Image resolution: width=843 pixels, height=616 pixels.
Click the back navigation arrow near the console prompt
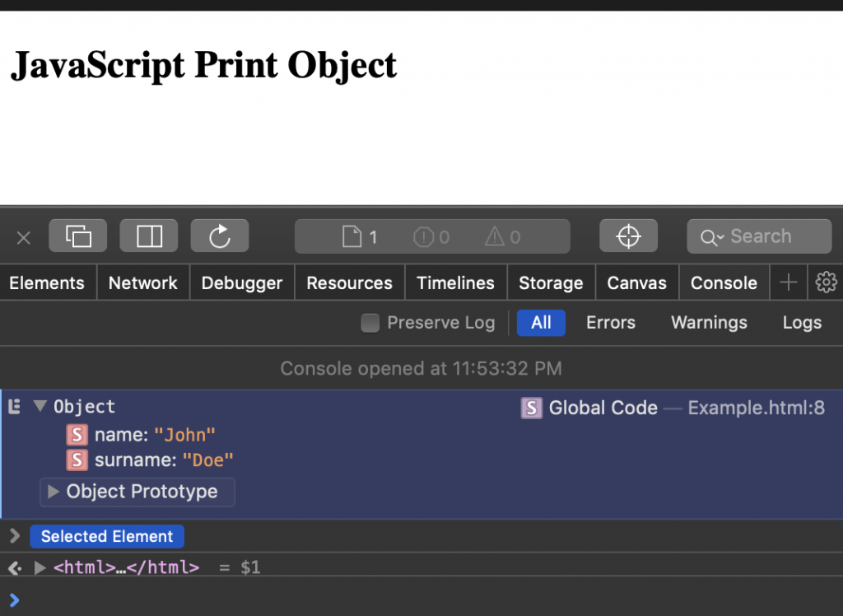tap(12, 567)
